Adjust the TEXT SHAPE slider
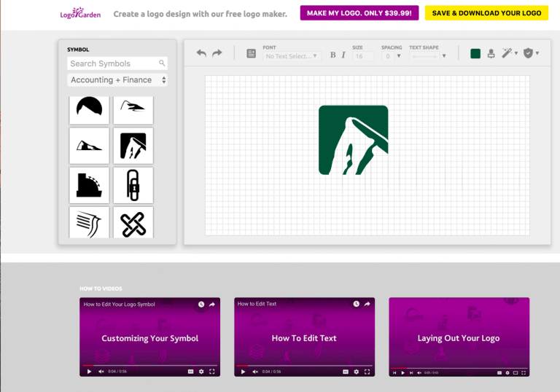 click(x=424, y=56)
